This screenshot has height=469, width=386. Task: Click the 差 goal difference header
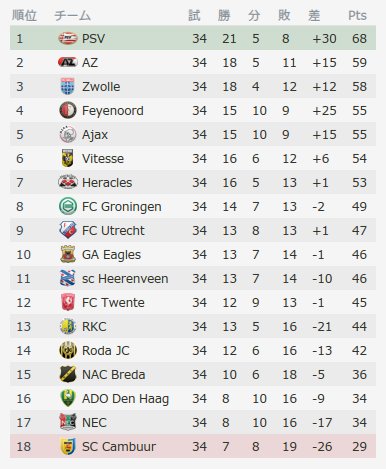point(314,15)
